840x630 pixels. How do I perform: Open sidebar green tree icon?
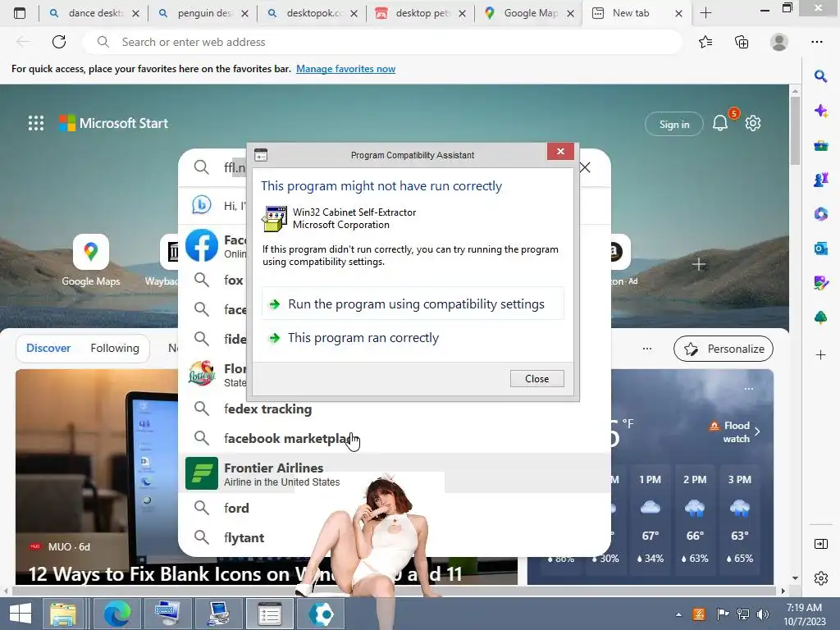pyautogui.click(x=820, y=317)
